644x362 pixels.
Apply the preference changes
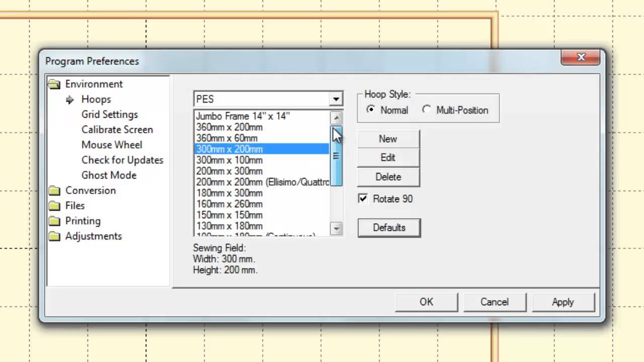point(562,302)
